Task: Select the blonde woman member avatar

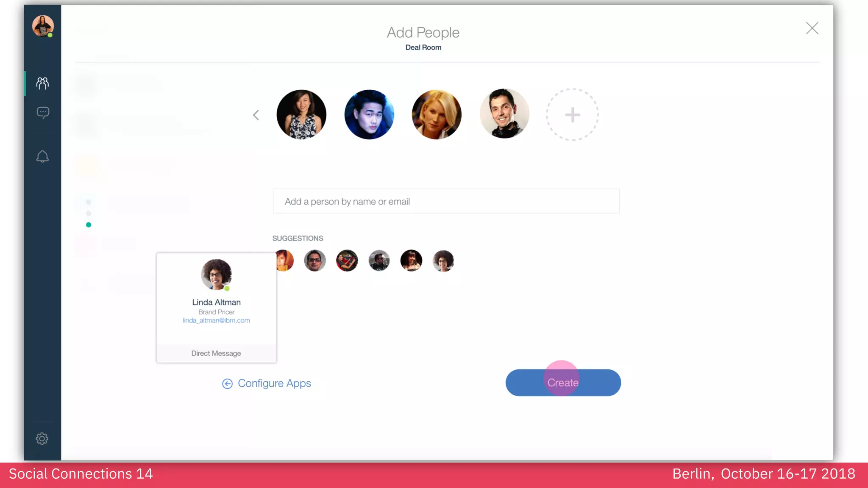Action: [x=436, y=114]
